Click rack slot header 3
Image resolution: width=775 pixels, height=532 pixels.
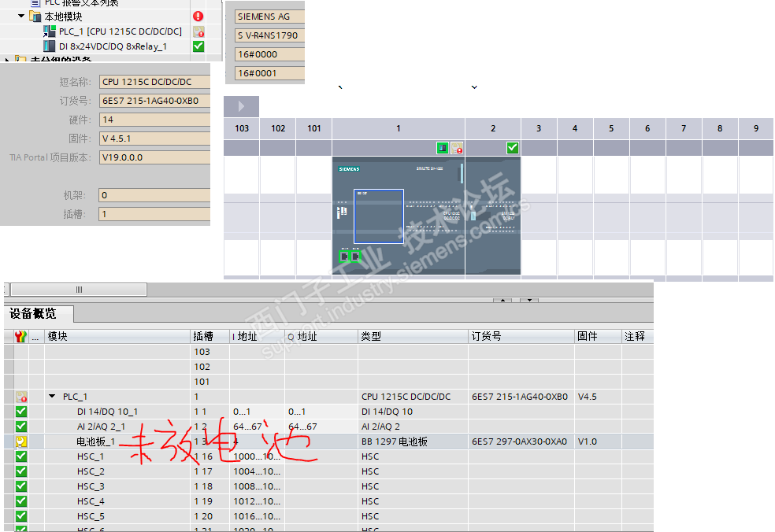click(x=539, y=128)
